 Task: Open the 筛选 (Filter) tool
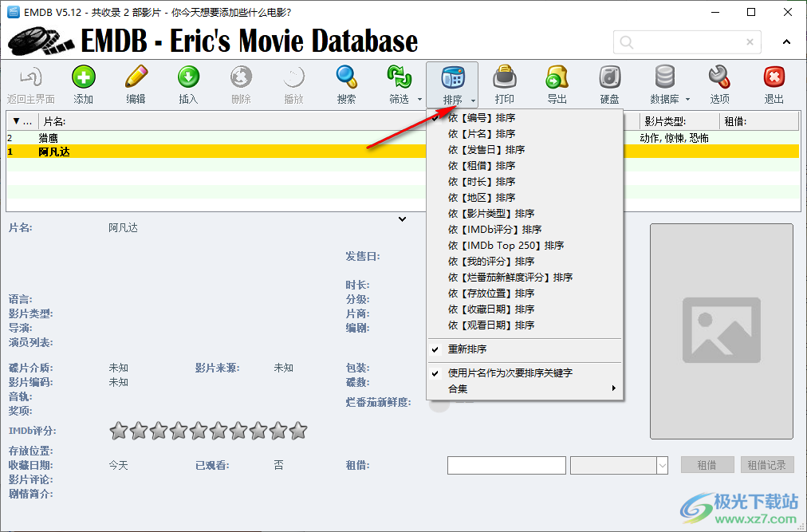[x=399, y=84]
